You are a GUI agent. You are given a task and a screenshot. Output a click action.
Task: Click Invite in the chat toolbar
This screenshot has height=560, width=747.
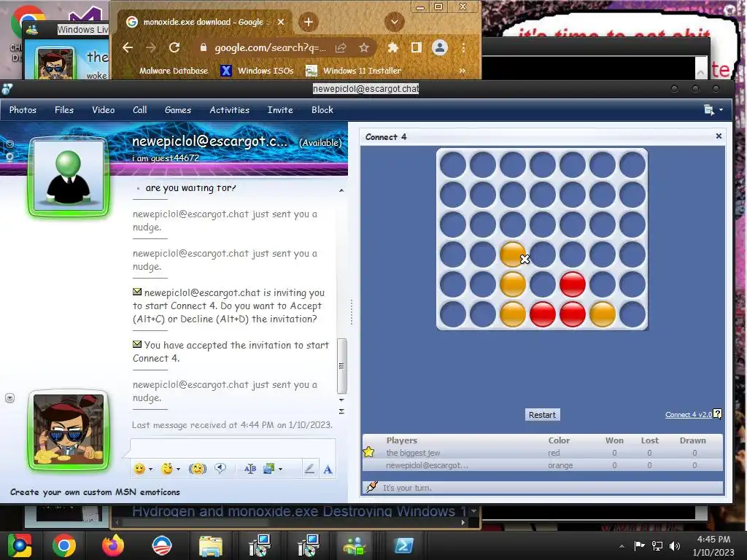(280, 110)
